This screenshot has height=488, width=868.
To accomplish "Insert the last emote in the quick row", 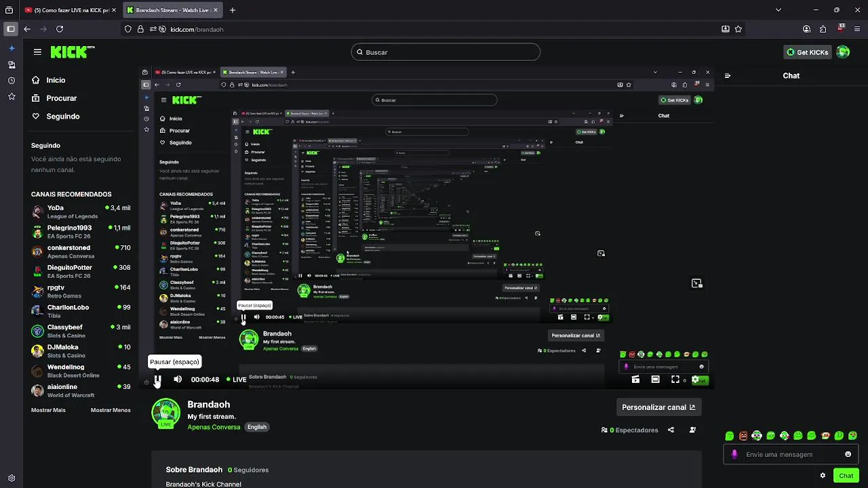I will pos(852,436).
